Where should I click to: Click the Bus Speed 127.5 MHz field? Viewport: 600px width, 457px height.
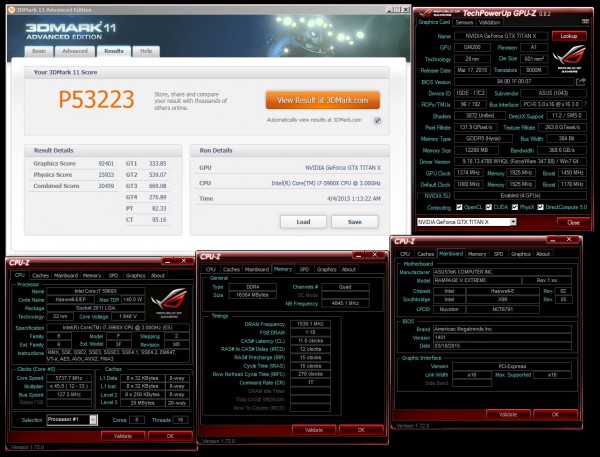(68, 395)
